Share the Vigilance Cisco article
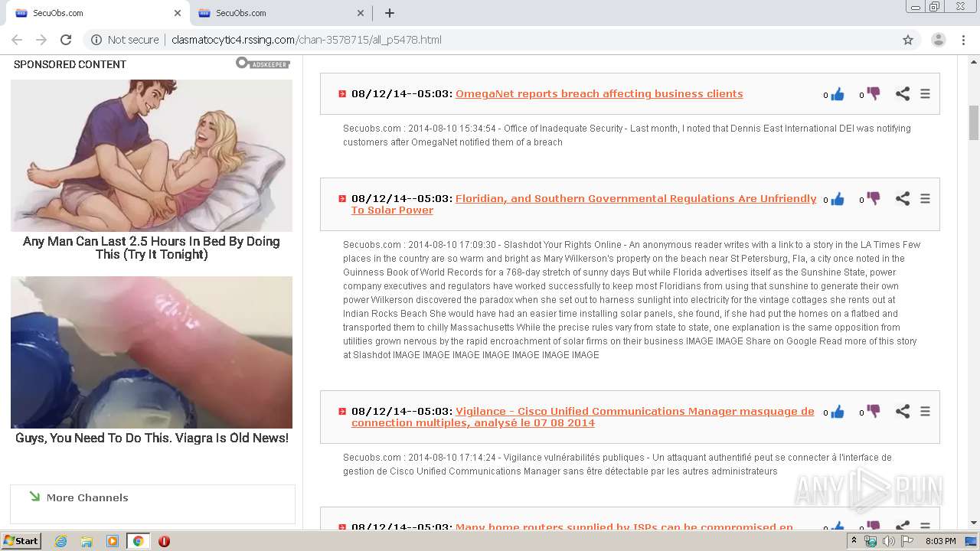This screenshot has width=980, height=551. pyautogui.click(x=903, y=411)
